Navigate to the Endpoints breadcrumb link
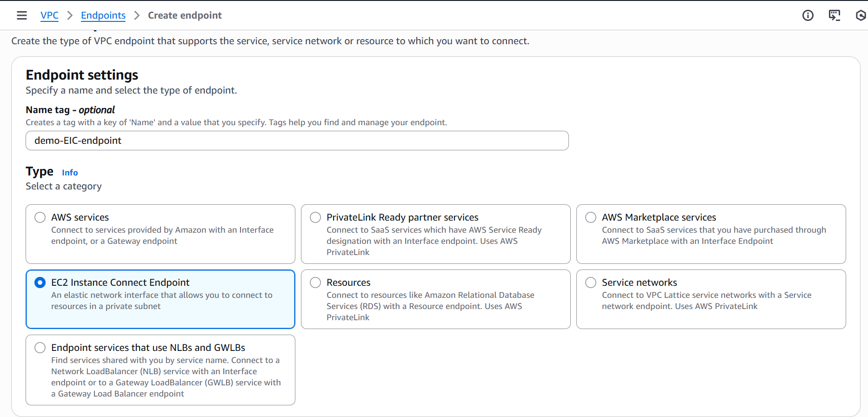Screen dimensions: 868x417 pos(103,15)
